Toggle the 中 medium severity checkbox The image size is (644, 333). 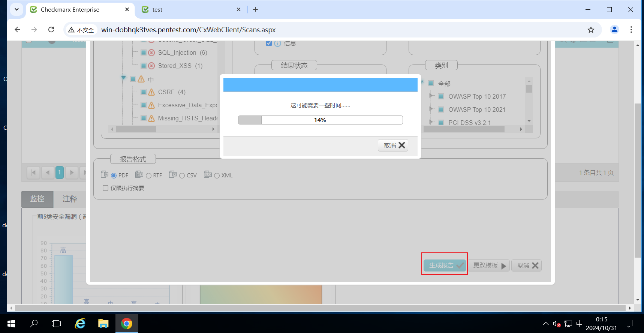pos(133,79)
